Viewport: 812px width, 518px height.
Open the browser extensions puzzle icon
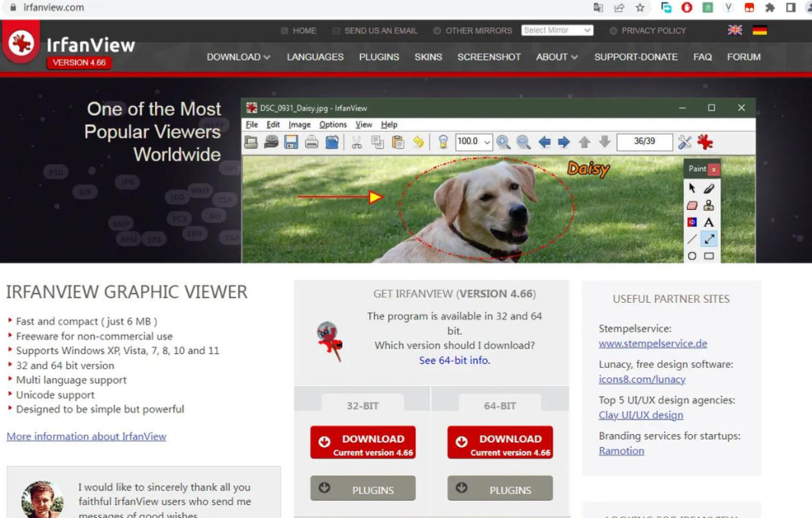tap(770, 8)
